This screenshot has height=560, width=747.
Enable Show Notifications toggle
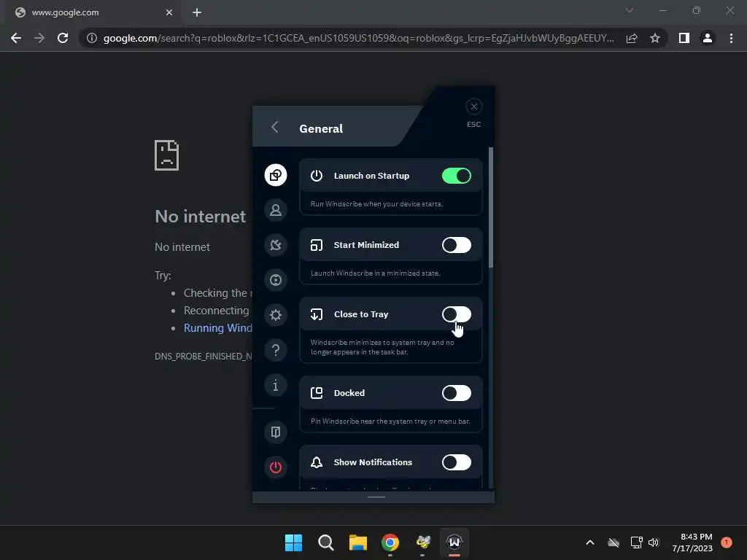click(457, 462)
